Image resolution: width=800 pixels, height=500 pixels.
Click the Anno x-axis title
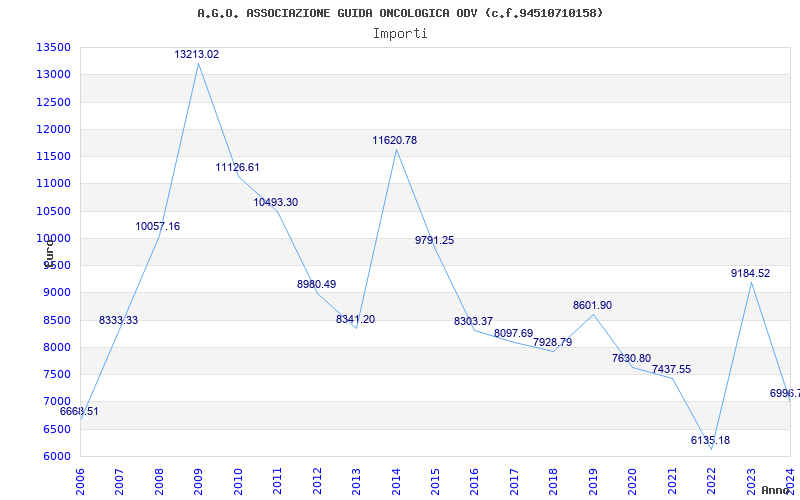775,490
